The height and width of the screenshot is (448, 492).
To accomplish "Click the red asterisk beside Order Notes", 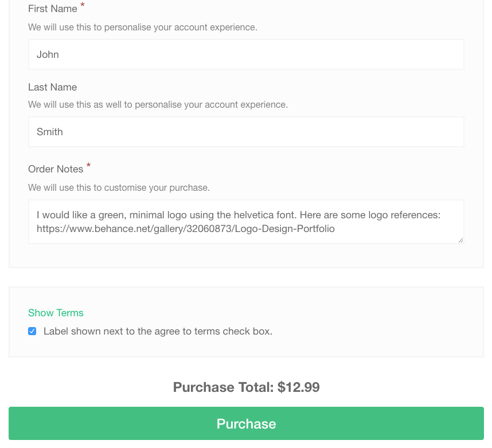I will pos(88,165).
